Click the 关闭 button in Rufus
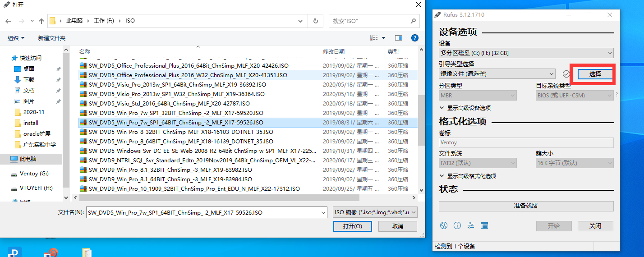The height and width of the screenshot is (257, 644). pos(595,226)
